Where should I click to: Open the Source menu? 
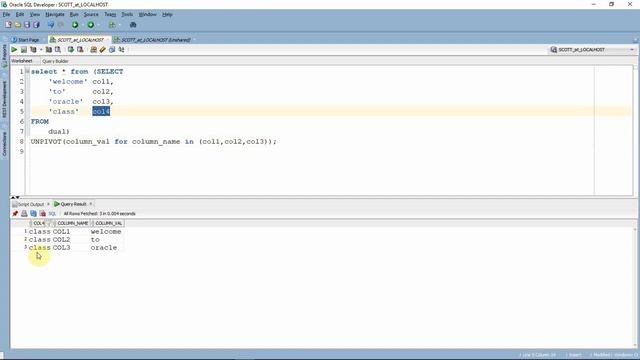pos(91,14)
